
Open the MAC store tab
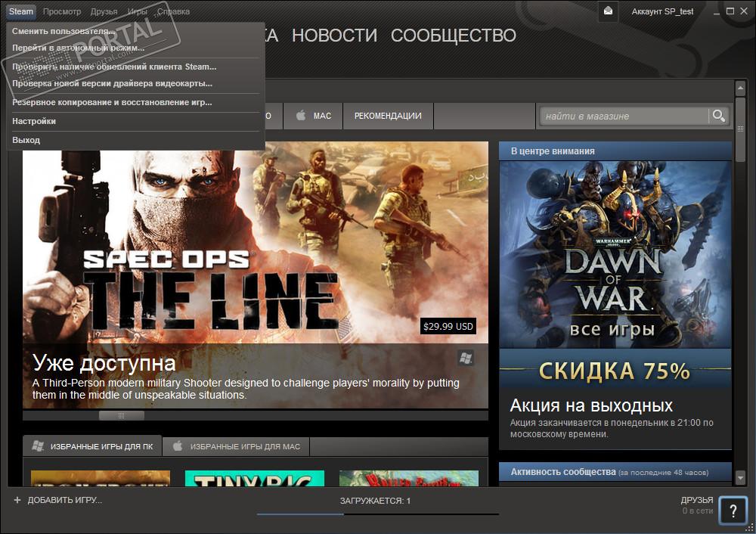pos(313,116)
